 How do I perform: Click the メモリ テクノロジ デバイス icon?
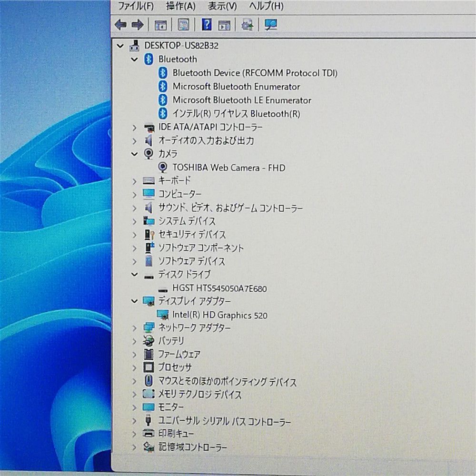(x=149, y=394)
